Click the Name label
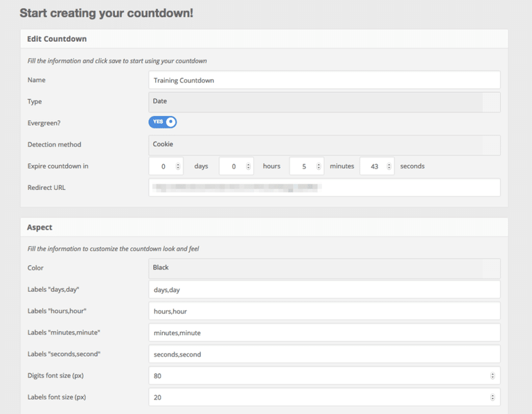This screenshot has height=414, width=532. [x=37, y=80]
